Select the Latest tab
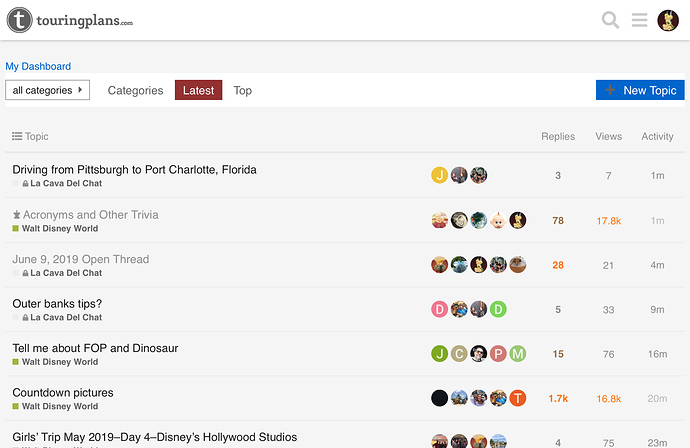This screenshot has height=448, width=690. pos(198,90)
